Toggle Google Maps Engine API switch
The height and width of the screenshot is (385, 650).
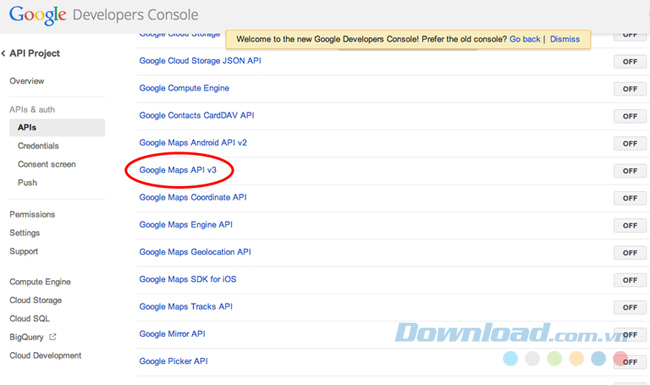[x=630, y=226]
